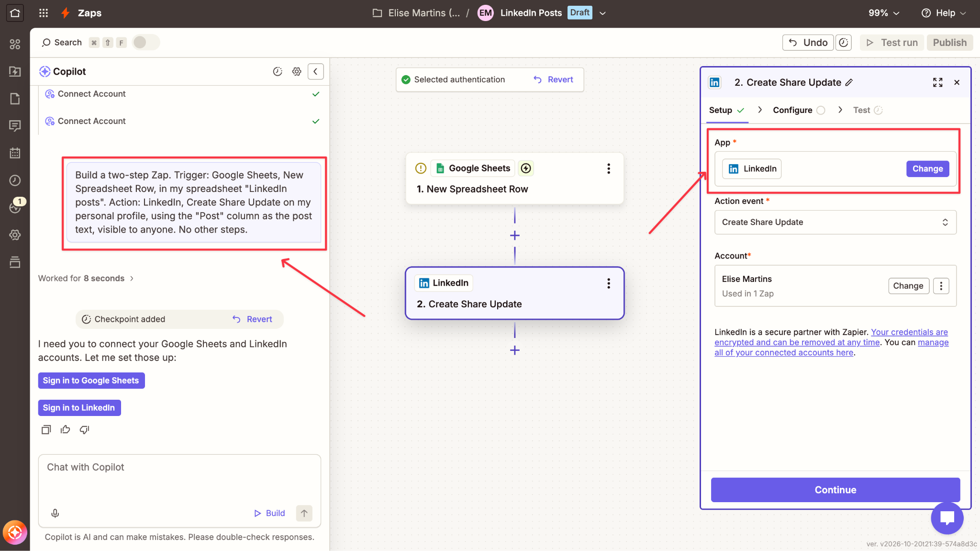Open the apps grid menu
Viewport: 980px width, 551px height.
tap(44, 13)
